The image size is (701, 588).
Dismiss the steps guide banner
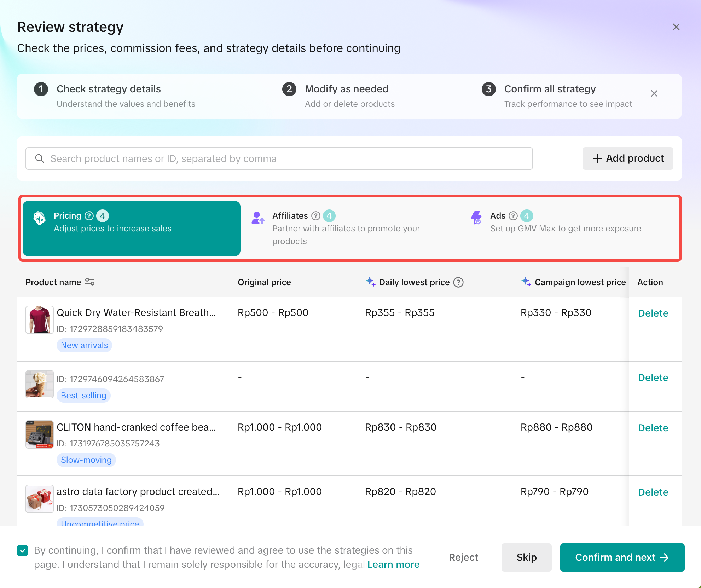654,93
